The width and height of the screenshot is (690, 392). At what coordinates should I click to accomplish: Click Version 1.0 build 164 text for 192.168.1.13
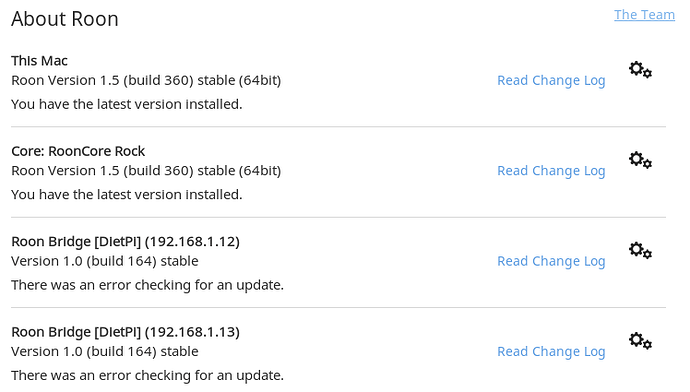[x=105, y=352]
